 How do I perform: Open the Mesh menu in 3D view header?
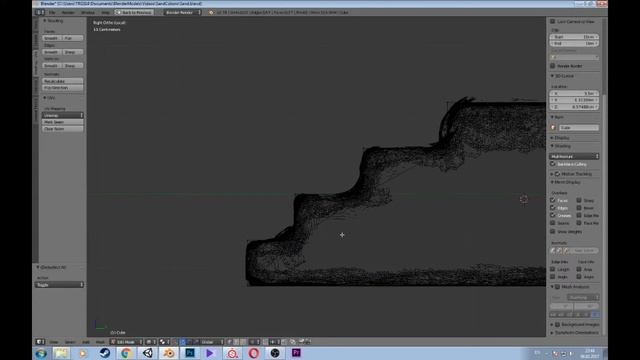100,342
